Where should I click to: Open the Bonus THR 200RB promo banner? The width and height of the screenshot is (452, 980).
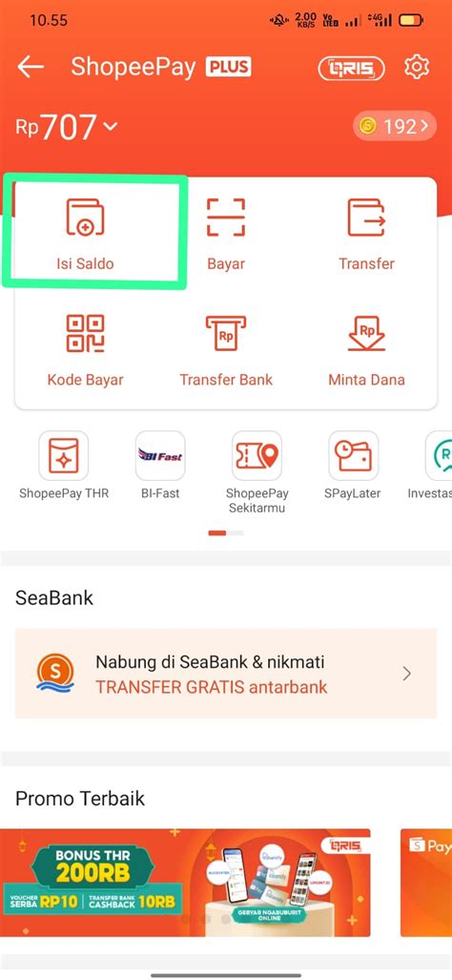tap(185, 883)
